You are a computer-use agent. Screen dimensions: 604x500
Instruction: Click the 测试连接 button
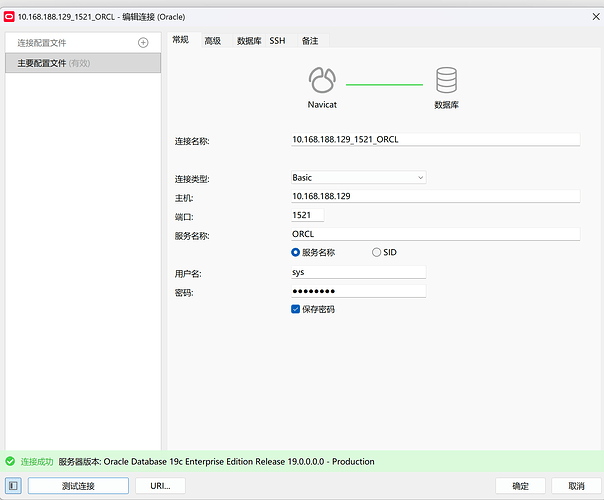tap(78, 486)
